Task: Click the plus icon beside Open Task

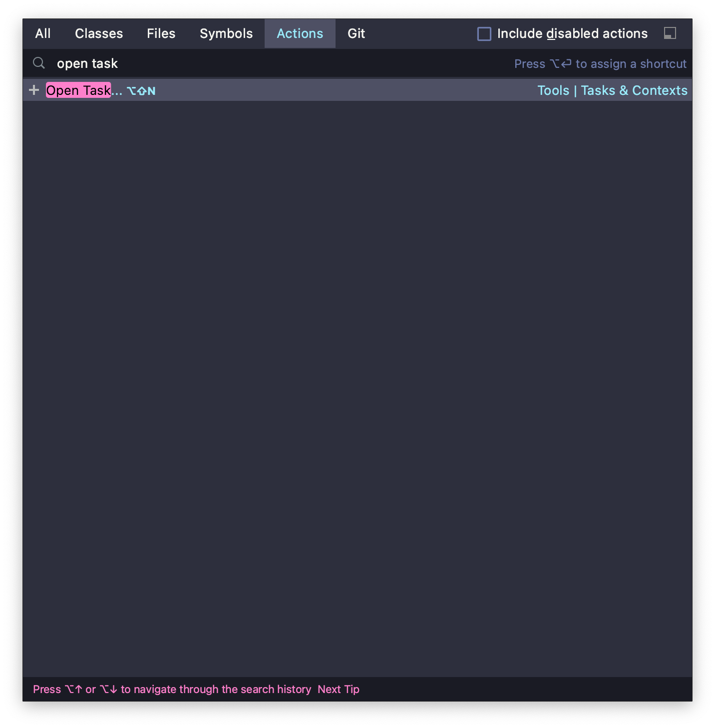Action: (34, 90)
